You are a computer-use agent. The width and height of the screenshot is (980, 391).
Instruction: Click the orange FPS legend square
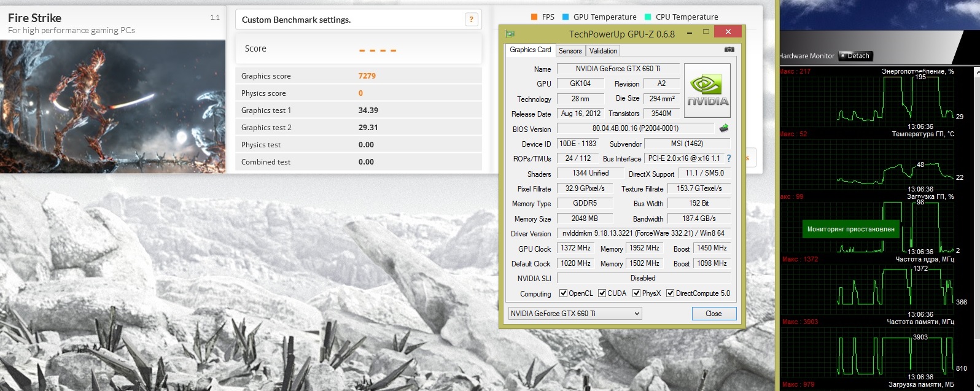click(x=534, y=17)
